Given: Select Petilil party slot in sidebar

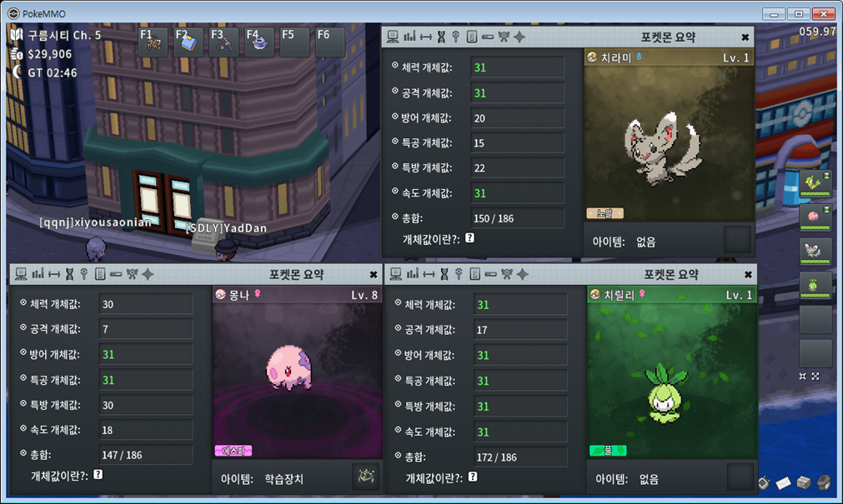Looking at the screenshot, I should coord(815,286).
